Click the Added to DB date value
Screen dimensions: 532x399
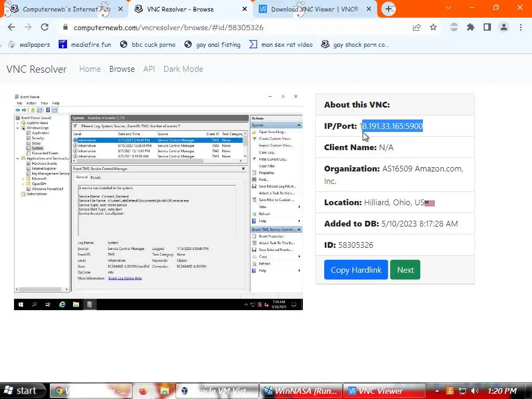pos(420,223)
